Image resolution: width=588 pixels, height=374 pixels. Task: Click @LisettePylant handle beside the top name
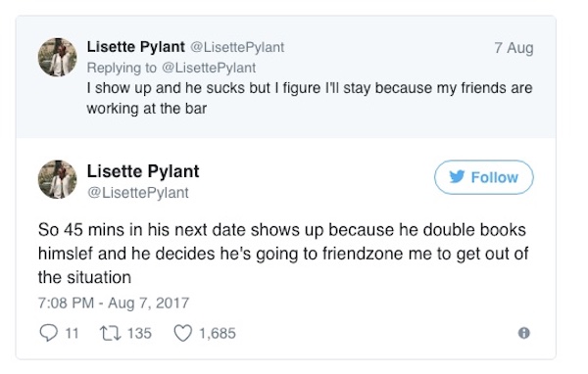(x=237, y=48)
